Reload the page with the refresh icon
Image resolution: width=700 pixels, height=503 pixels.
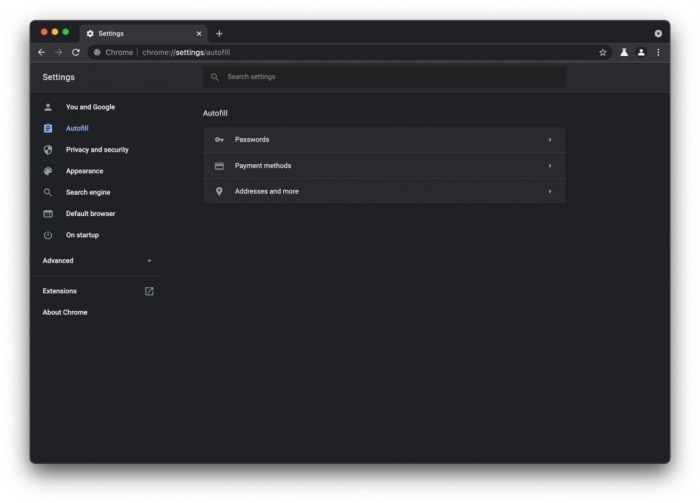point(76,52)
